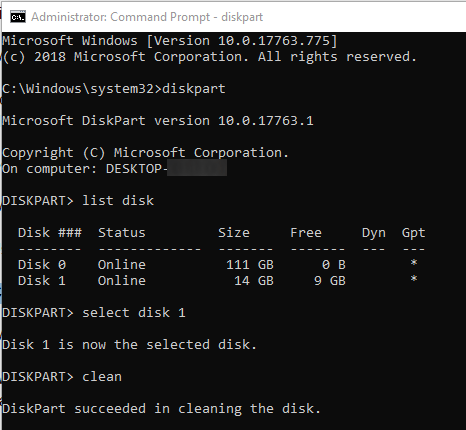This screenshot has height=430, width=466.
Task: Click the window title text 'Administrator: Command Prompt - diskpart'
Action: pyautogui.click(x=147, y=17)
